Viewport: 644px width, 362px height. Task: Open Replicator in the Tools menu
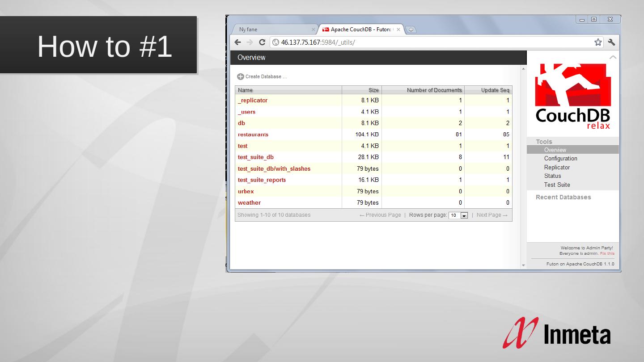coord(557,167)
